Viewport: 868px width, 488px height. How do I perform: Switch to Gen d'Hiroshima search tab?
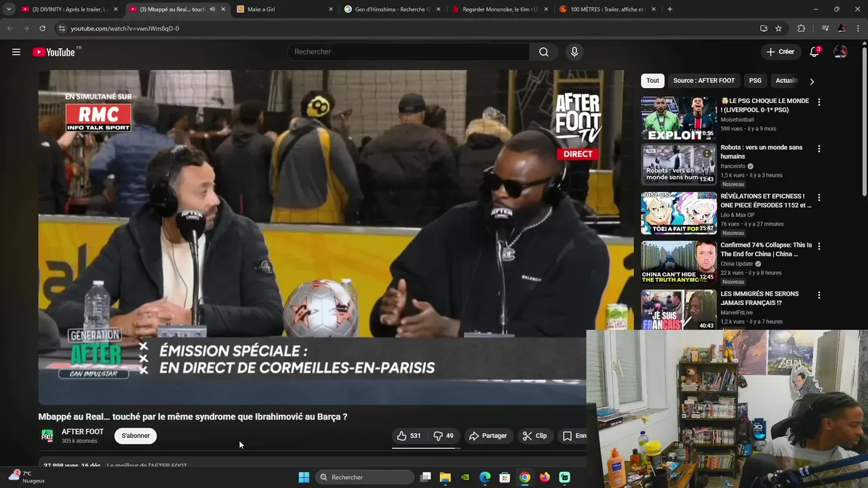click(x=393, y=9)
